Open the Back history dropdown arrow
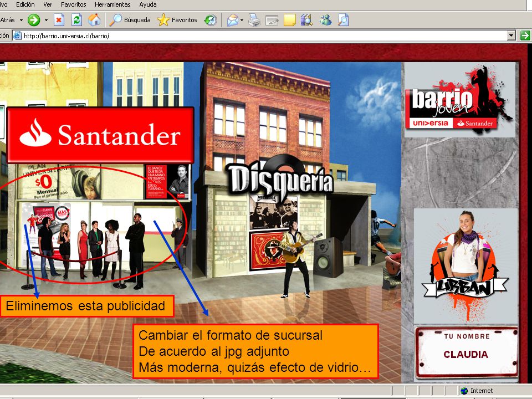Image resolution: width=532 pixels, height=399 pixels. [21, 20]
